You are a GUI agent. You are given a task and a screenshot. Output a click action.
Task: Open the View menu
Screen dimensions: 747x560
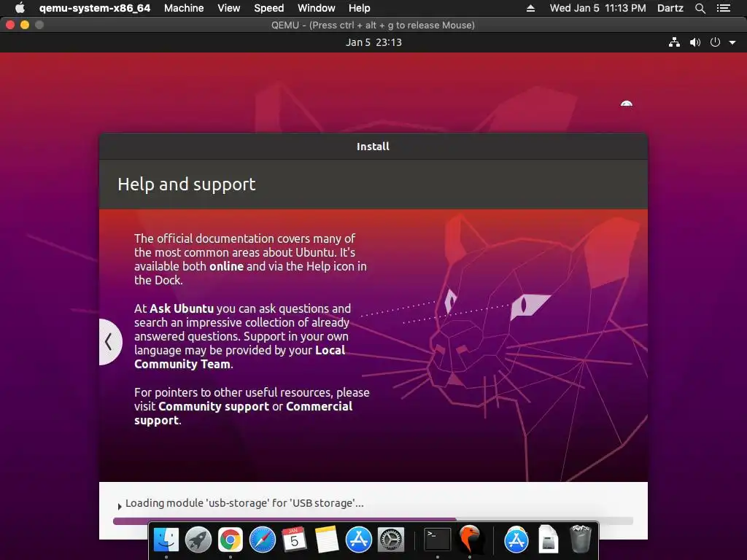coord(228,8)
